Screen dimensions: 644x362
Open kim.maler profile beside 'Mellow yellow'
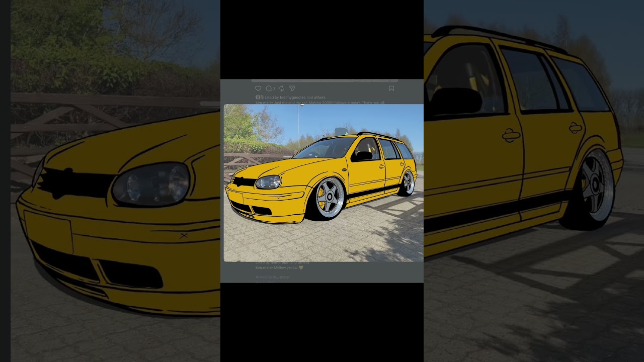pos(264,268)
